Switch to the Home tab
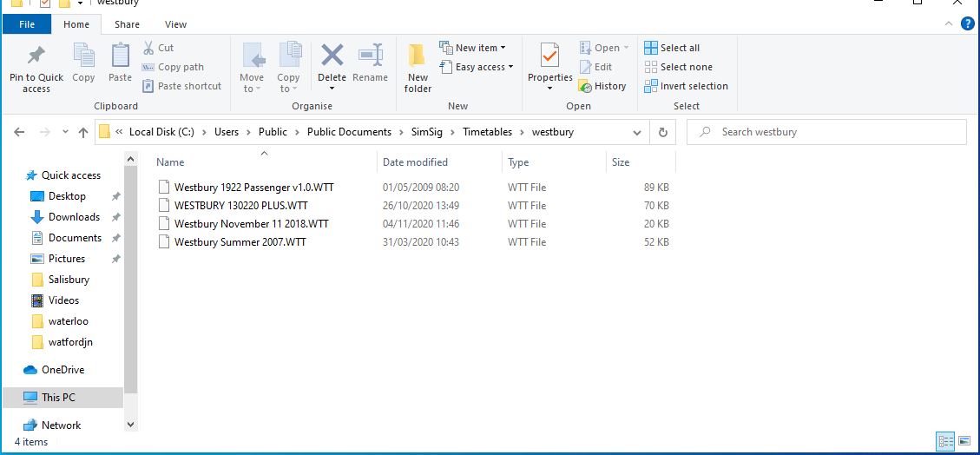The image size is (980, 455). (76, 24)
